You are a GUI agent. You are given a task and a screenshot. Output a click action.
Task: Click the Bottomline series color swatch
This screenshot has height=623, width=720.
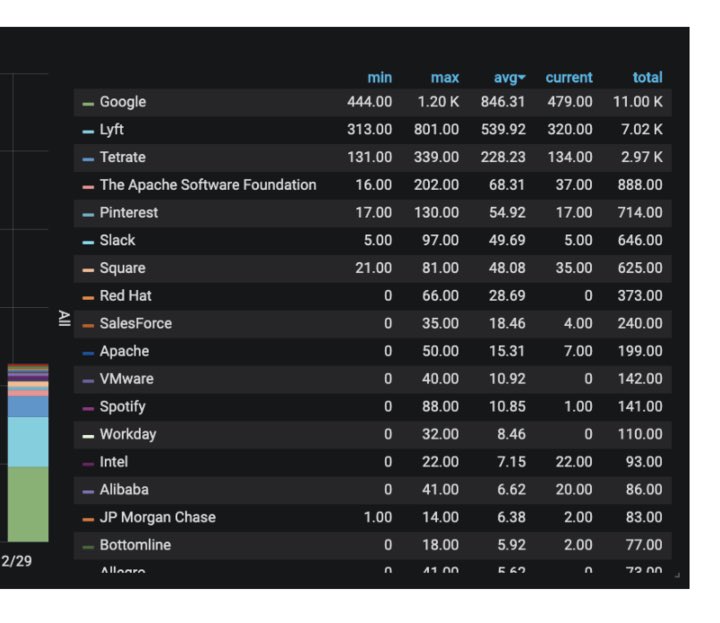coord(88,547)
